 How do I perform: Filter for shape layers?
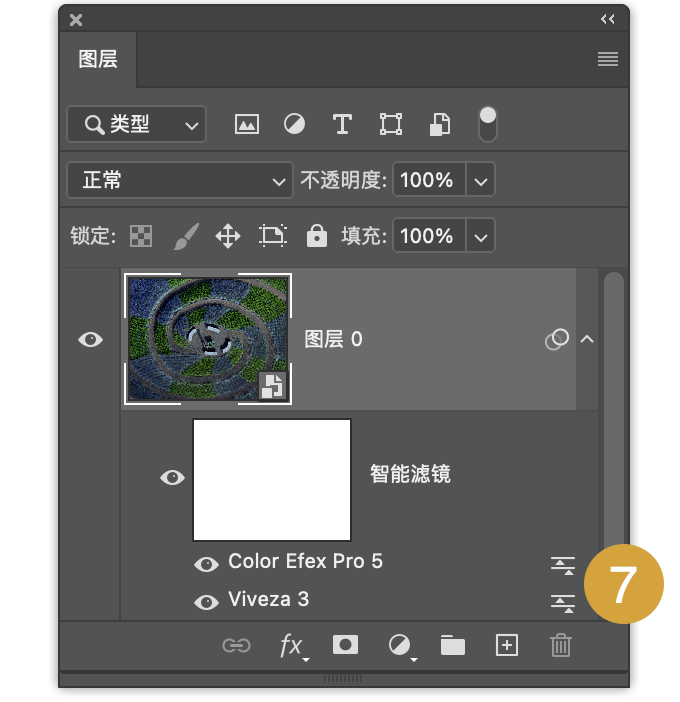(x=391, y=124)
